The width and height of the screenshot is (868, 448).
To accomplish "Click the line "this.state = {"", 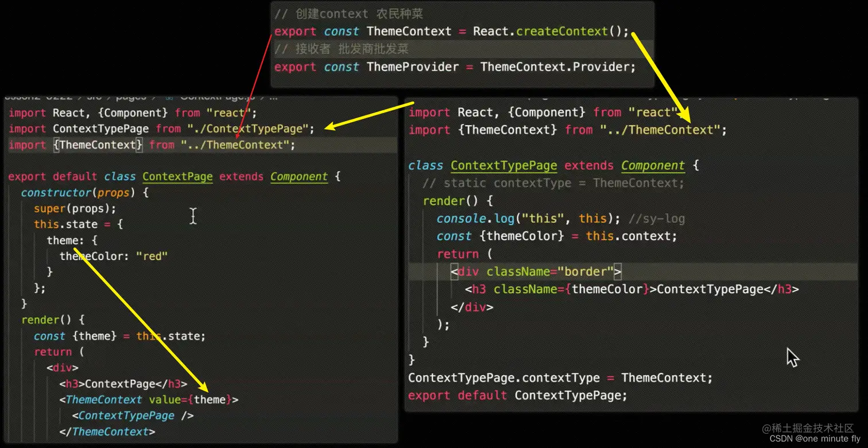I will (79, 224).
